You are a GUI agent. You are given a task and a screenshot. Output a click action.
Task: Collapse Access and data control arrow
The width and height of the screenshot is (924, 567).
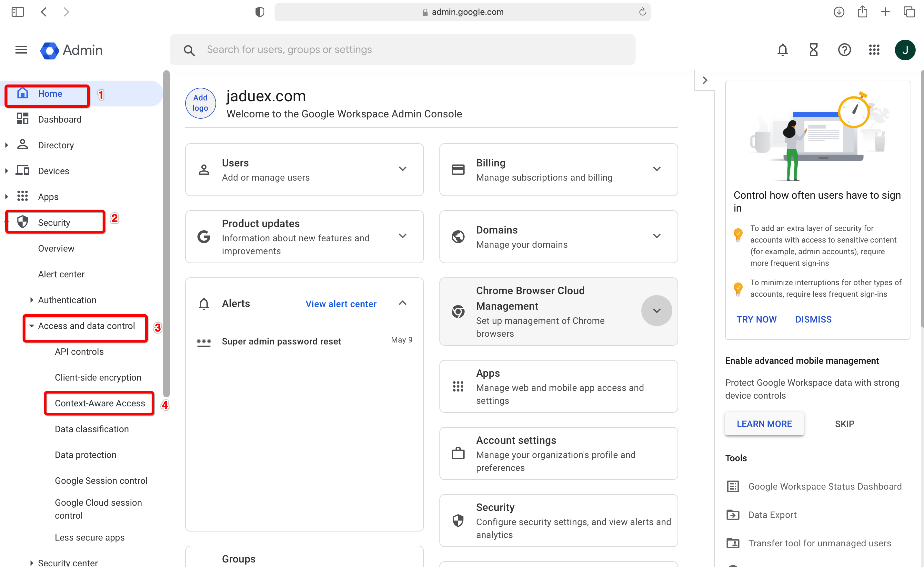tap(32, 325)
